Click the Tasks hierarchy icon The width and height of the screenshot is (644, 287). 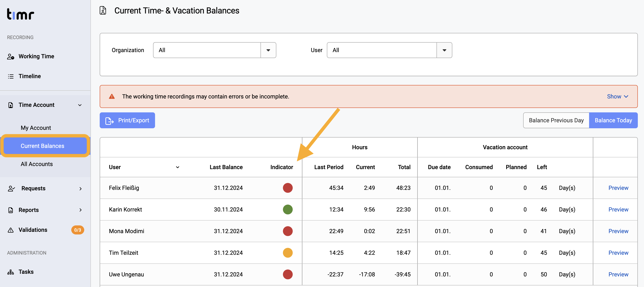click(x=11, y=272)
